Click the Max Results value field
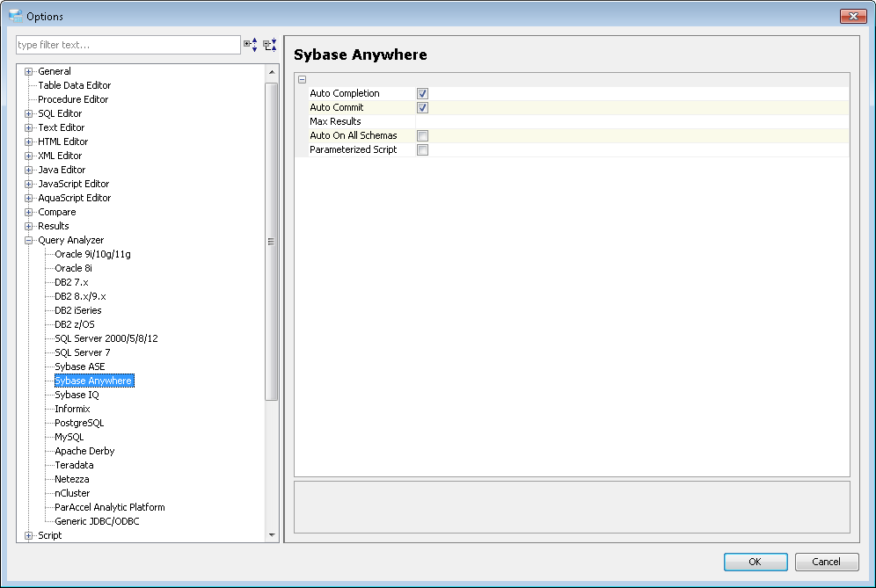 (x=632, y=121)
